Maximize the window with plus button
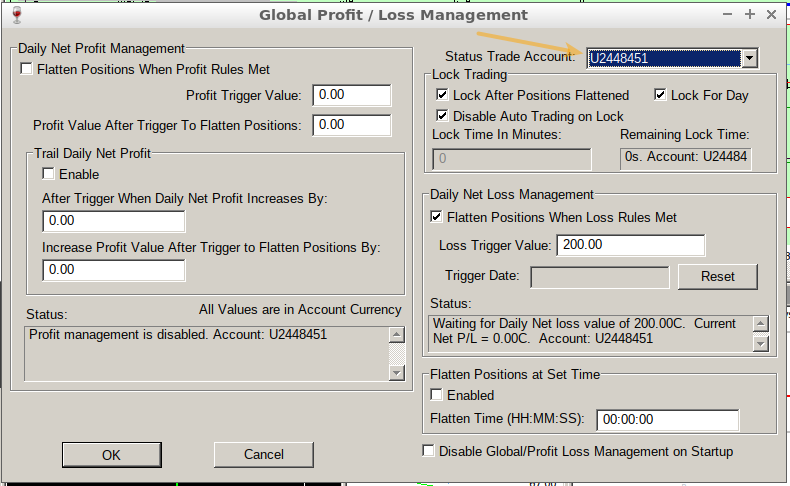790x486 pixels. 750,15
